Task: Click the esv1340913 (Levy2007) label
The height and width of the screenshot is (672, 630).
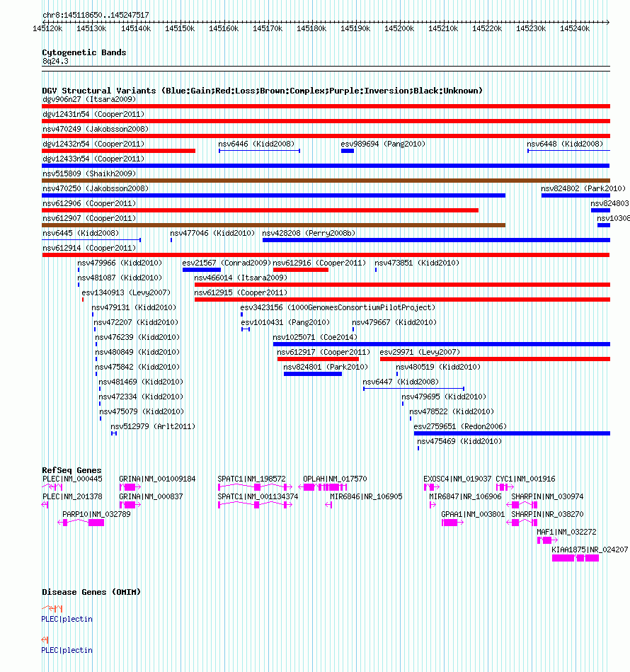Action: (x=126, y=292)
